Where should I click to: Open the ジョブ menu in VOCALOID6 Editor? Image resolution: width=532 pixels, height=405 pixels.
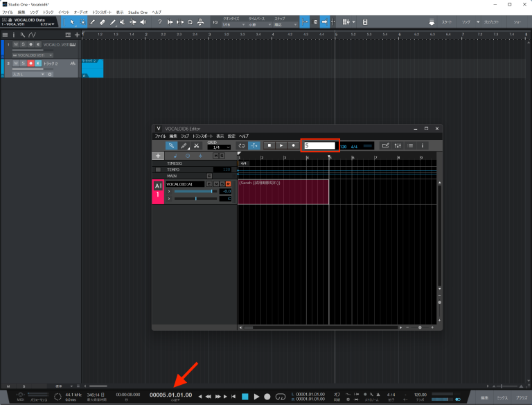click(185, 136)
